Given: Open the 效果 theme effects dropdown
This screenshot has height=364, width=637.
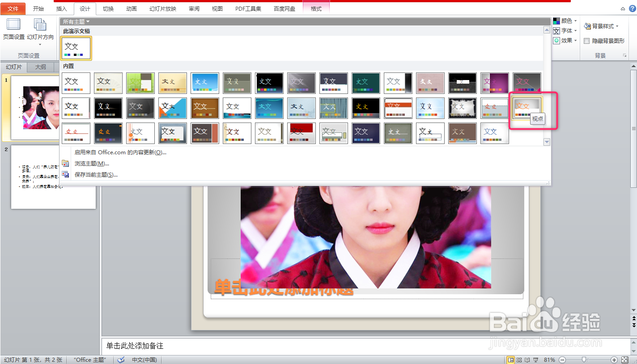Looking at the screenshot, I should (x=565, y=41).
